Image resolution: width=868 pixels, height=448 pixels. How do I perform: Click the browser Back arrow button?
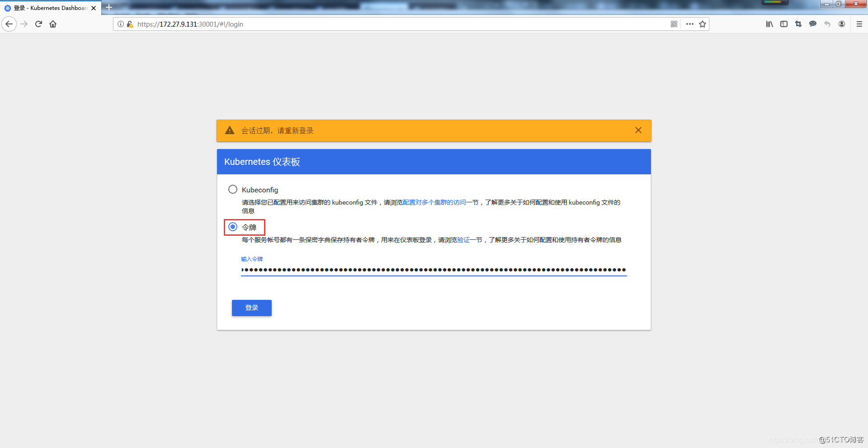[9, 24]
